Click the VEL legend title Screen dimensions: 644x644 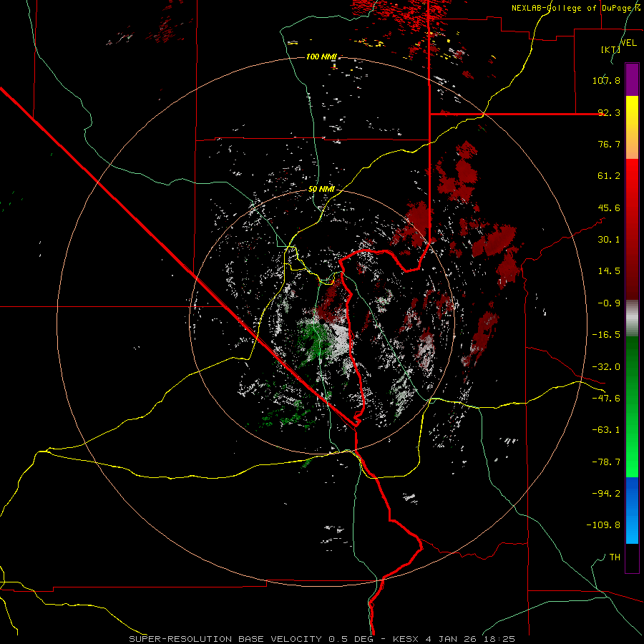pyautogui.click(x=628, y=43)
